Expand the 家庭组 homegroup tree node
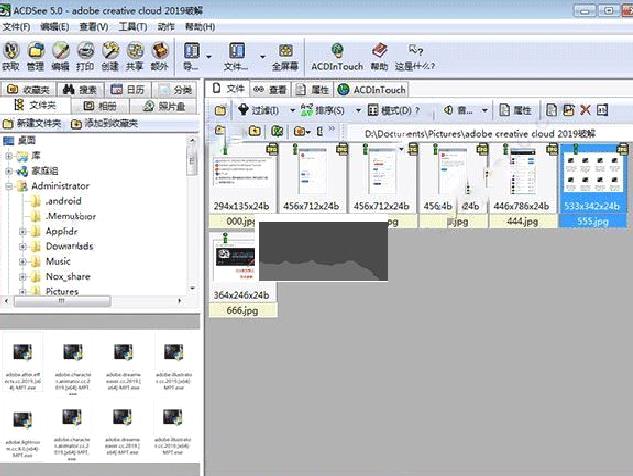This screenshot has height=476, width=633. tap(8, 171)
